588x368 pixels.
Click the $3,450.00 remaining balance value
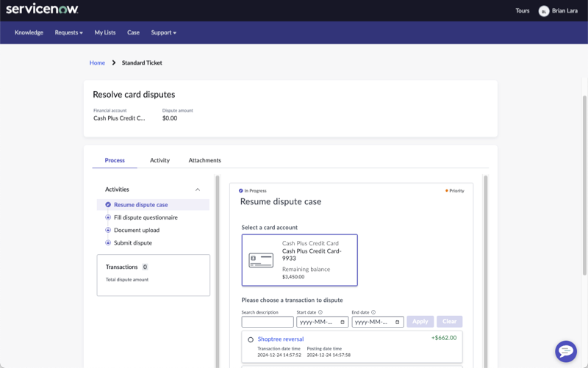coord(293,277)
